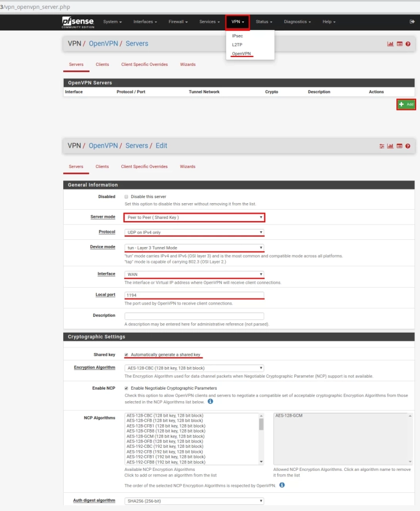Select AES-128-CBC in available NCP list
This screenshot has height=511, width=420.
(165, 415)
